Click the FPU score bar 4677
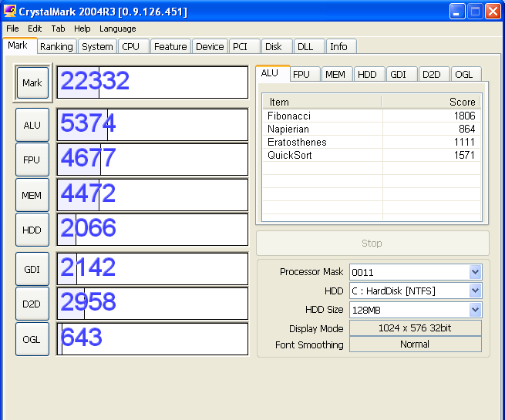505x420 pixels. (x=153, y=160)
